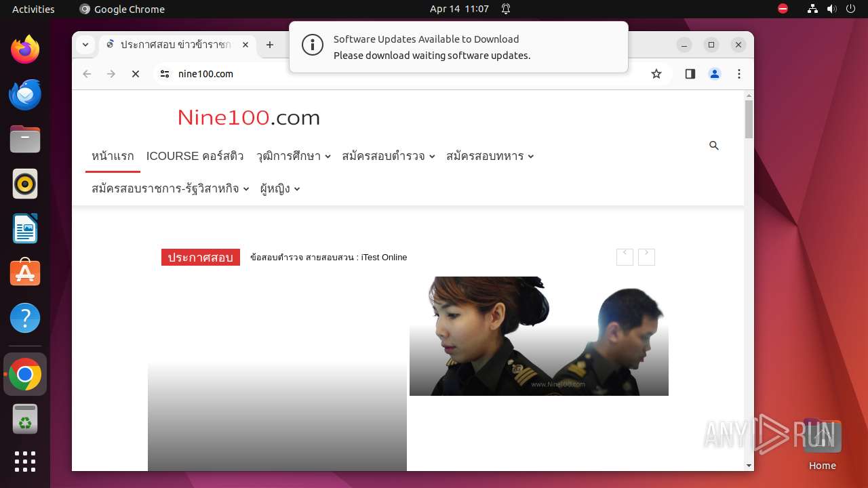Expand the วุฒิการศึกษา menu
The width and height of the screenshot is (868, 488).
pos(294,156)
